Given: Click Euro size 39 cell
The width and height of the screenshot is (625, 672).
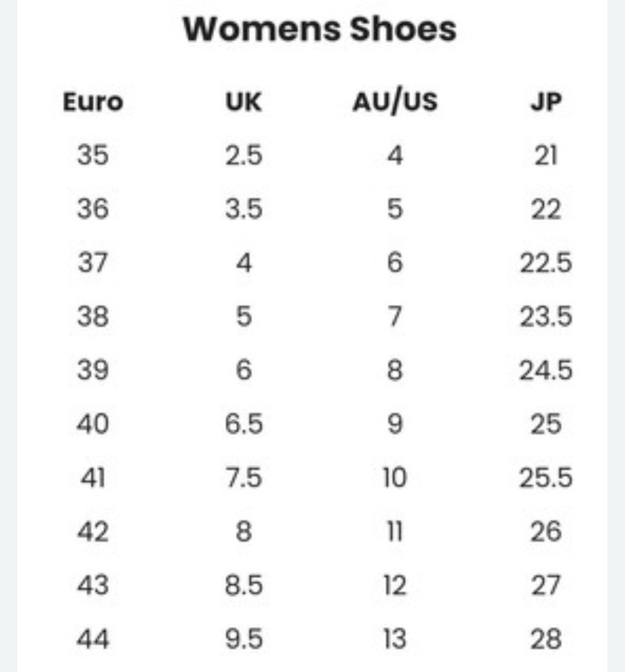Looking at the screenshot, I should (x=93, y=370).
